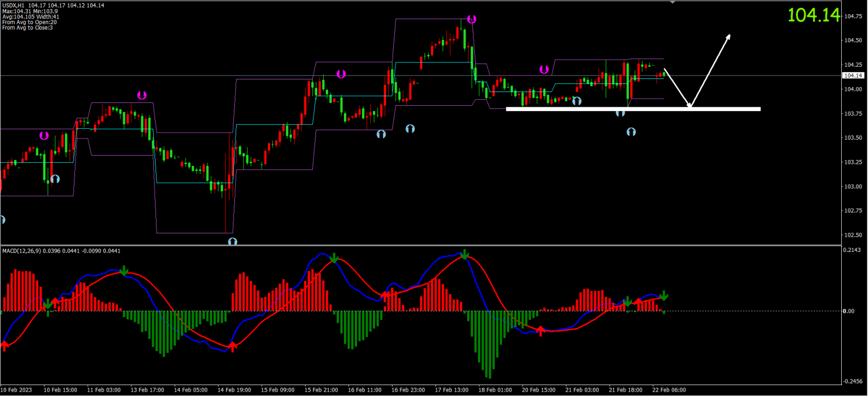Viewport: 868px width, 396px height.
Task: Click green down arrow at highest MACD peak
Action: point(464,255)
